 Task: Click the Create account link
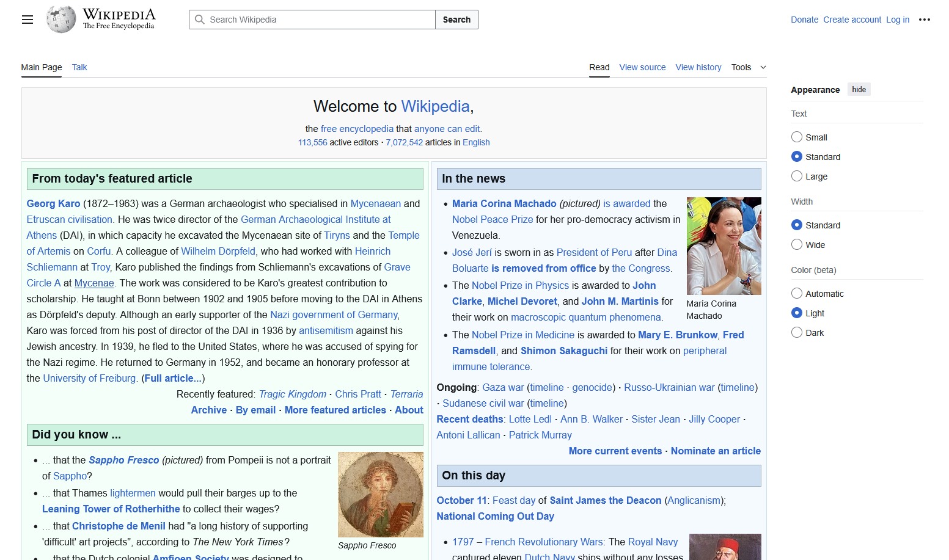tap(852, 20)
